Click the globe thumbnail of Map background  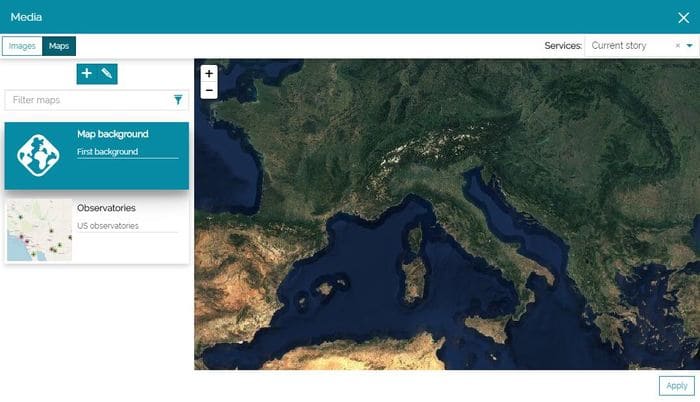tap(39, 155)
